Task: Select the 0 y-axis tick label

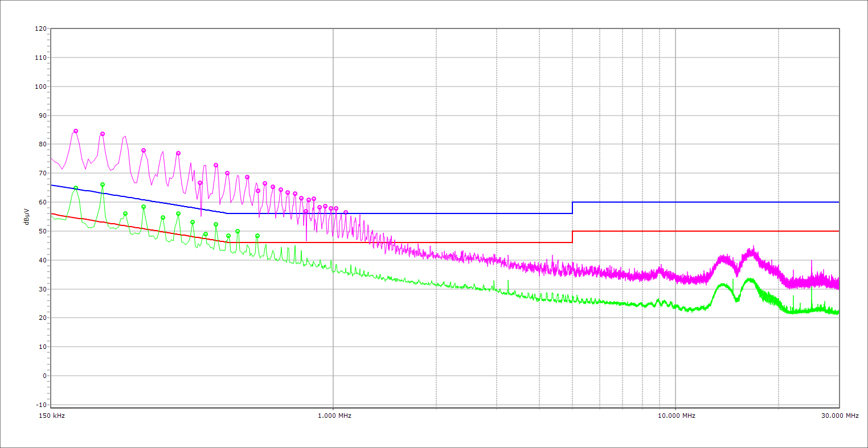Action: [44, 376]
